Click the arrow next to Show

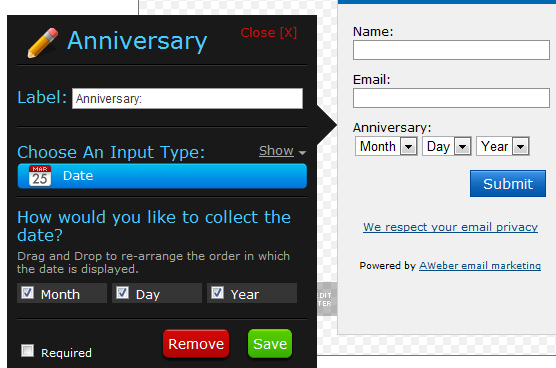pos(302,153)
